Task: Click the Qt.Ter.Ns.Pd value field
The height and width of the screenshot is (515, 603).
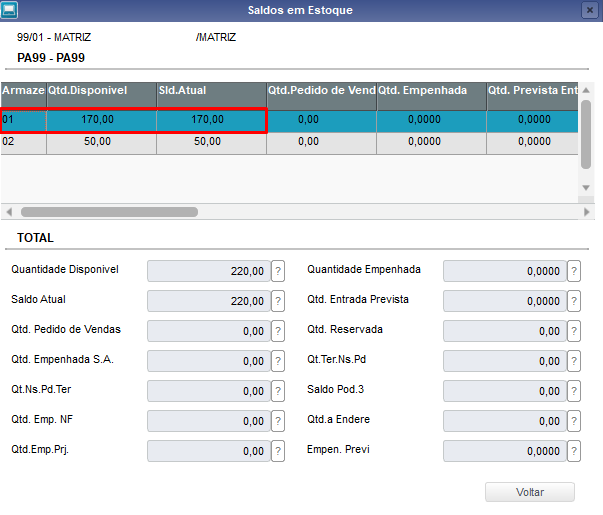Action: coord(505,361)
